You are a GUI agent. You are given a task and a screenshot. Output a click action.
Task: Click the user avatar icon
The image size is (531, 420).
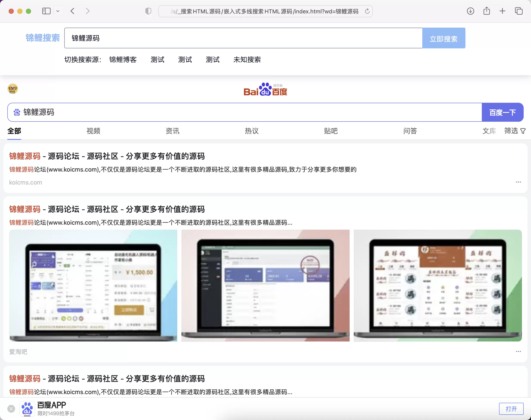tap(13, 88)
